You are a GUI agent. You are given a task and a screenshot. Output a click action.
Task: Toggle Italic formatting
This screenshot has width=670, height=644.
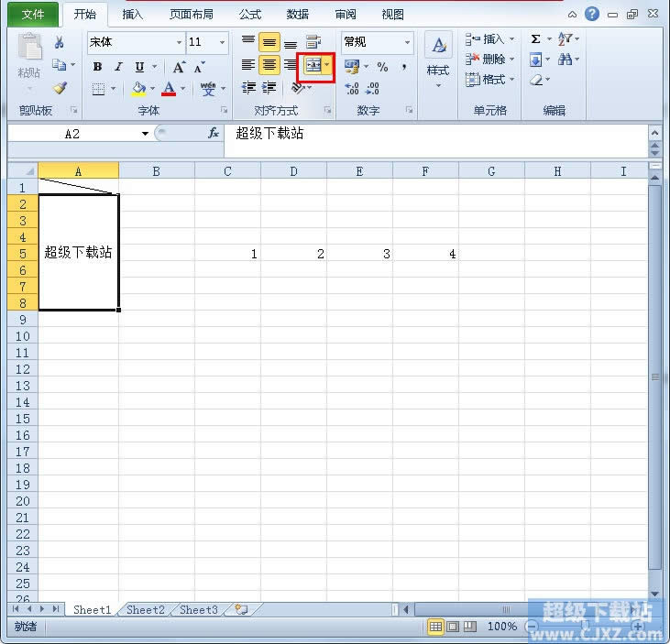[x=118, y=67]
